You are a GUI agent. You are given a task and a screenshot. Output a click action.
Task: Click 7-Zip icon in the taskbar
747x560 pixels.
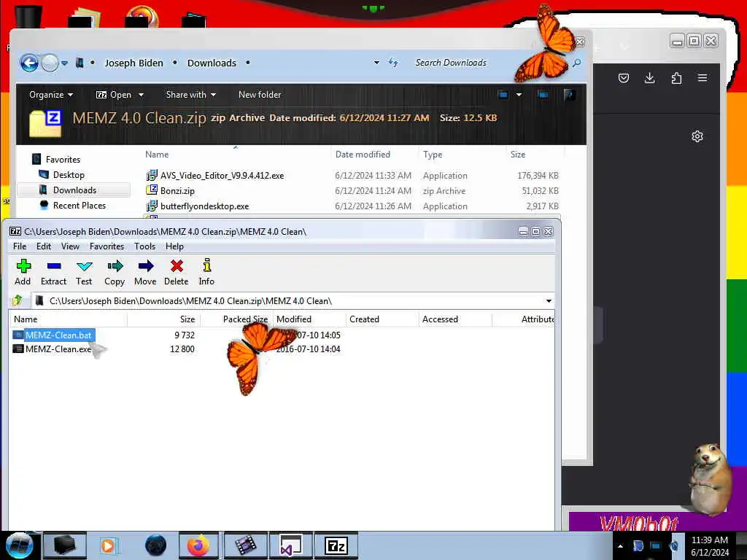coord(336,545)
